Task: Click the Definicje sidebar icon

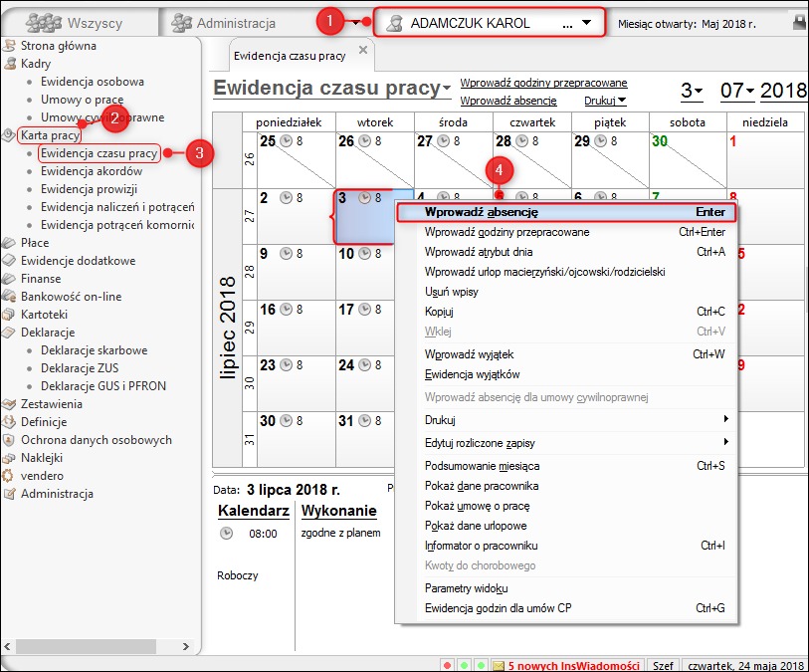Action: click(x=9, y=422)
